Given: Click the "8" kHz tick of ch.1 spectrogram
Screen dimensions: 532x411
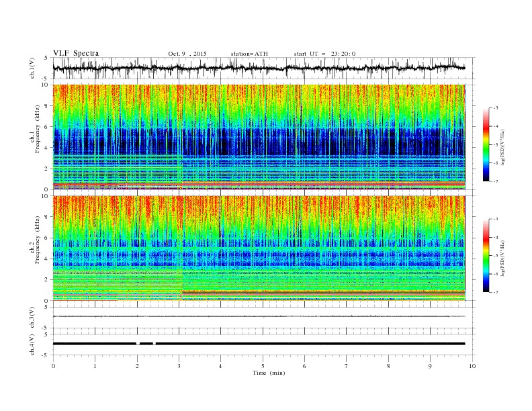Looking at the screenshot, I should coord(47,106).
